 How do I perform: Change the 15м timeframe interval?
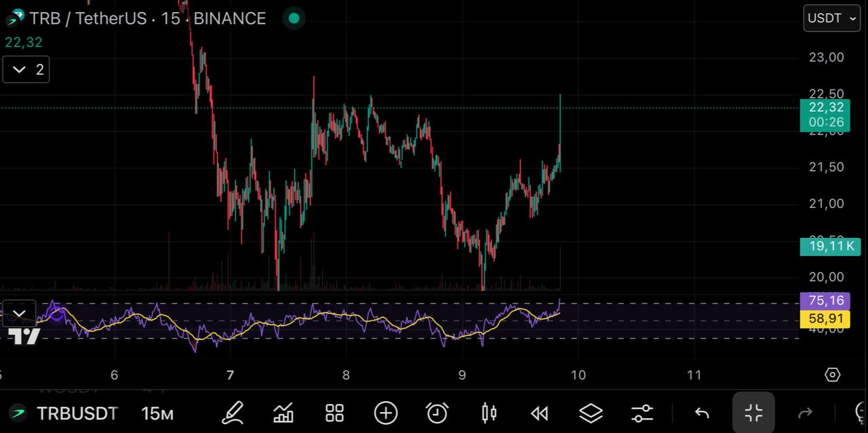point(157,413)
